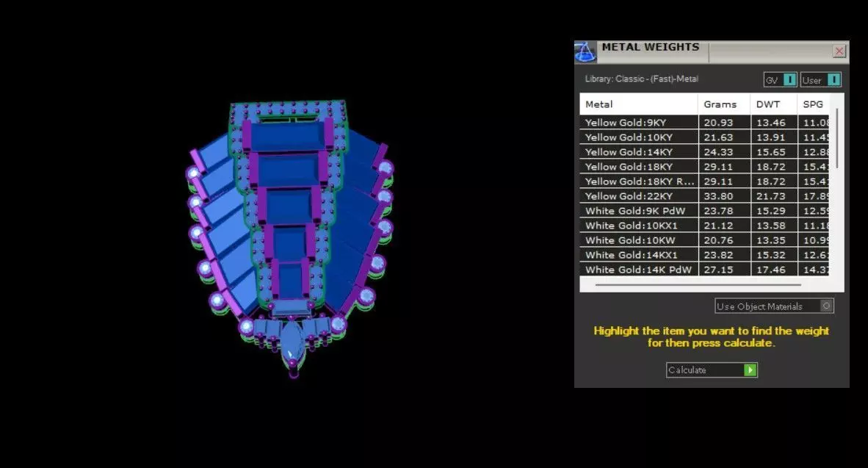This screenshot has width=868, height=468.
Task: Click the Metal Weights panel logo icon
Action: coord(585,51)
